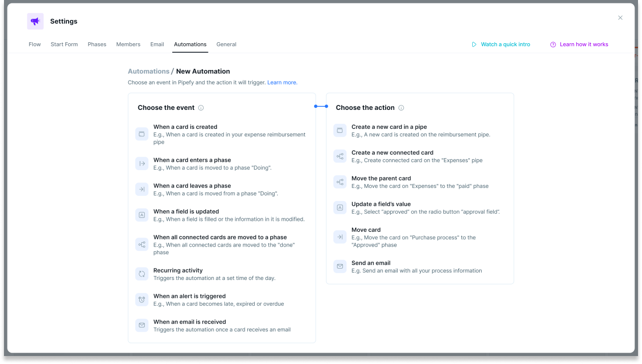Click the 'Learn more.' link

(282, 83)
